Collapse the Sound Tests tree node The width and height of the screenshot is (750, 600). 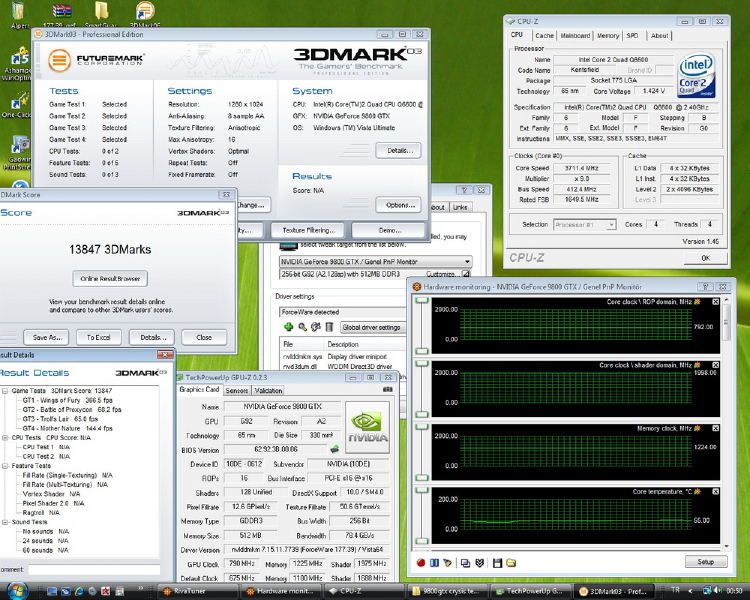coord(5,522)
